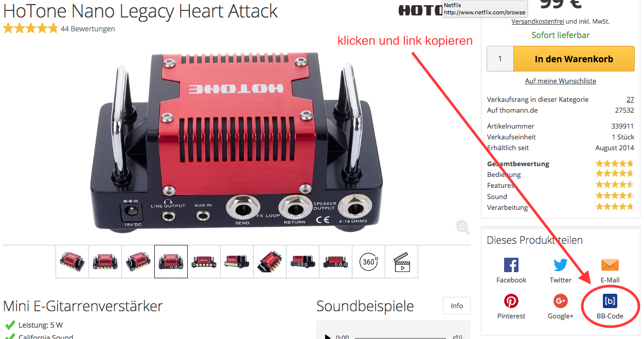Open the product video clapperboard thumbnail
The height and width of the screenshot is (339, 644).
coord(401,261)
